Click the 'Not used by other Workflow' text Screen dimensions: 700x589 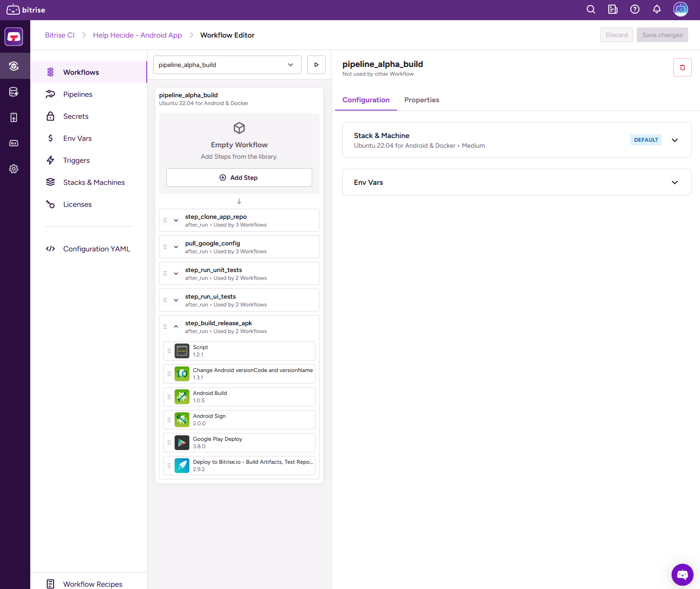click(378, 74)
